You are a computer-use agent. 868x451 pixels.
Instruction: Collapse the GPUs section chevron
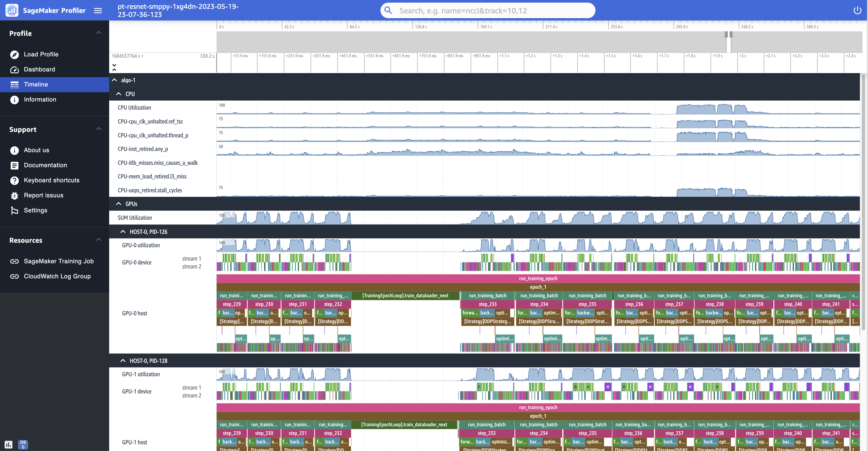pyautogui.click(x=118, y=204)
